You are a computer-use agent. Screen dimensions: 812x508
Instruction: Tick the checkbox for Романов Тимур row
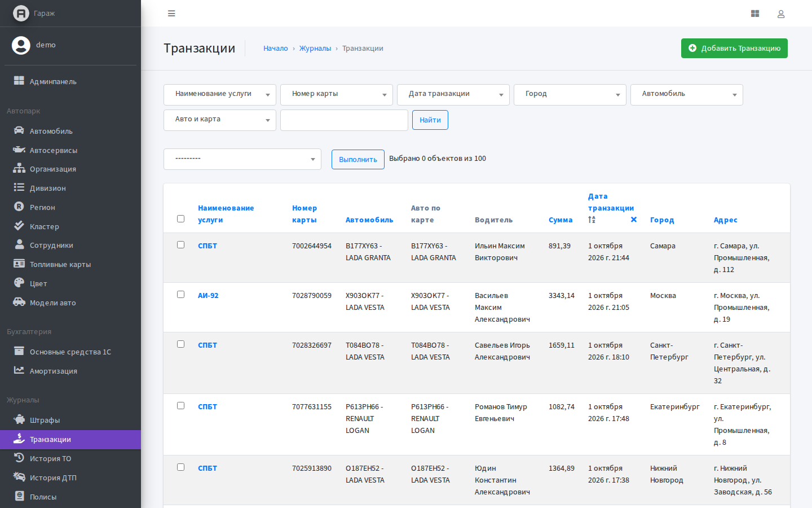[180, 406]
